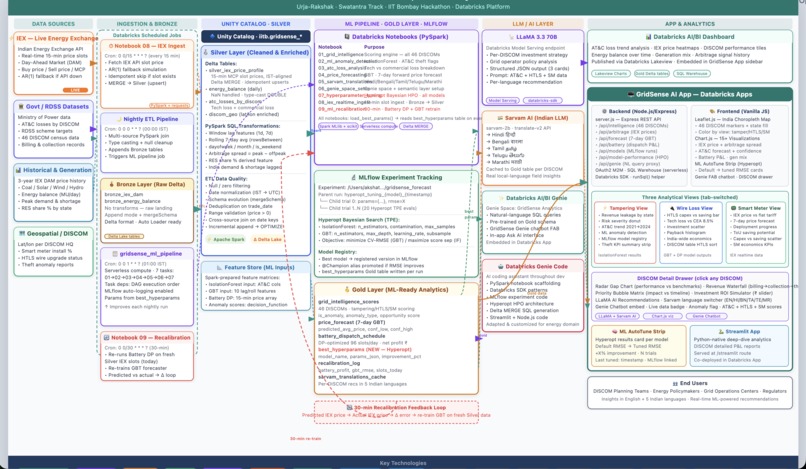806x469 pixels.
Task: Click the Silver Layer medal icon
Action: coord(206,52)
